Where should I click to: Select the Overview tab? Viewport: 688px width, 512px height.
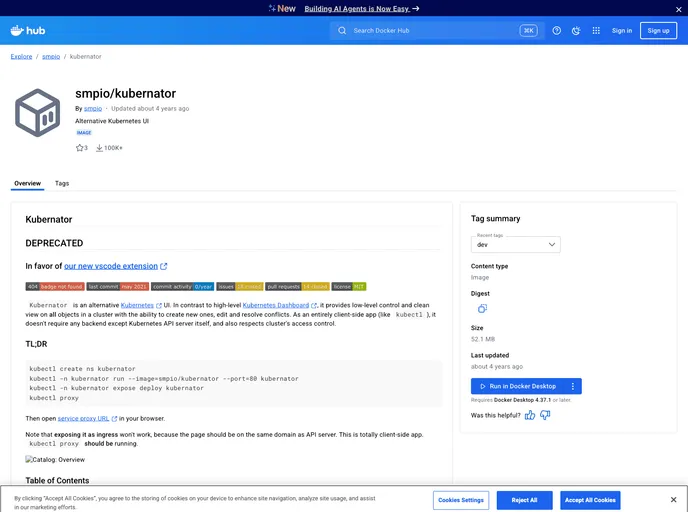point(27,183)
